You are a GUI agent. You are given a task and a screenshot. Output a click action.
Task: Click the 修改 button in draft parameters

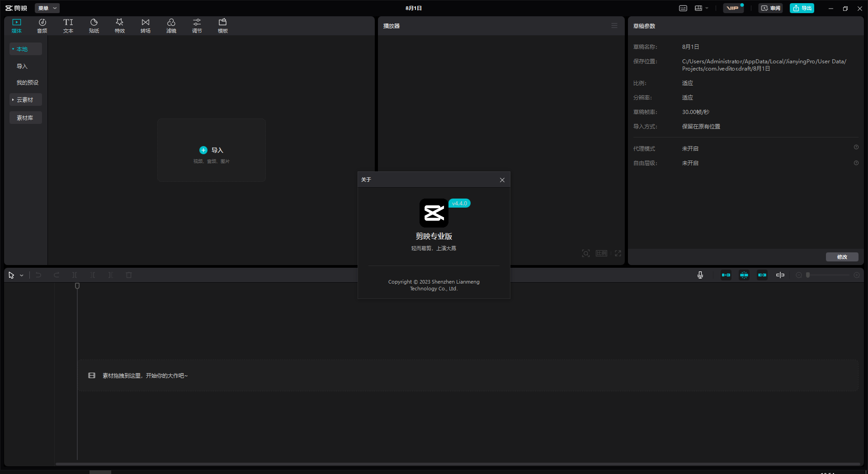[x=842, y=257]
